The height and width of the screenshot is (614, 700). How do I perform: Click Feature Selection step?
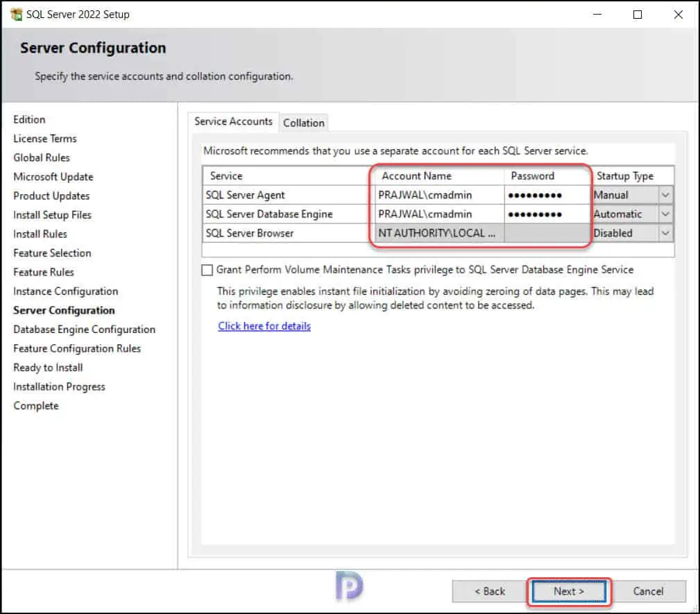pos(52,253)
